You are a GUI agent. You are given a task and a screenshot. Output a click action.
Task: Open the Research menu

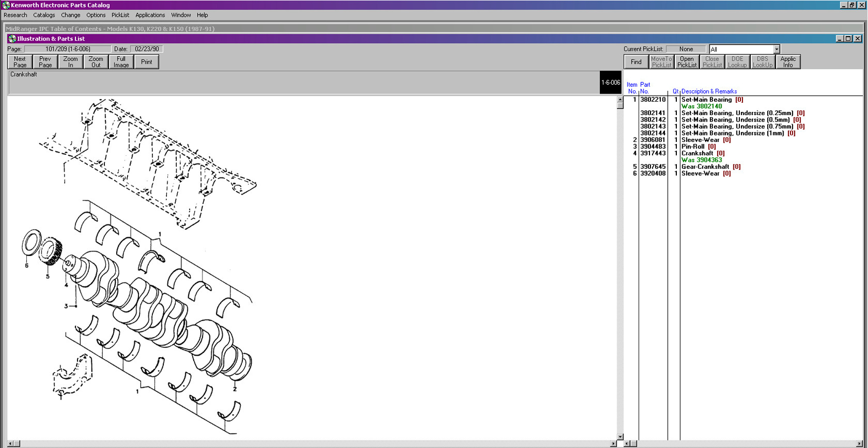[x=15, y=15]
